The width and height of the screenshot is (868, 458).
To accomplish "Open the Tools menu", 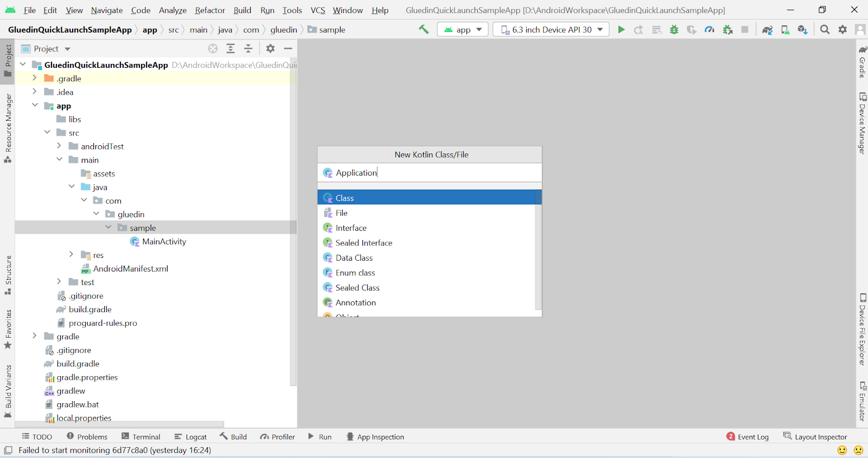I will pos(292,10).
